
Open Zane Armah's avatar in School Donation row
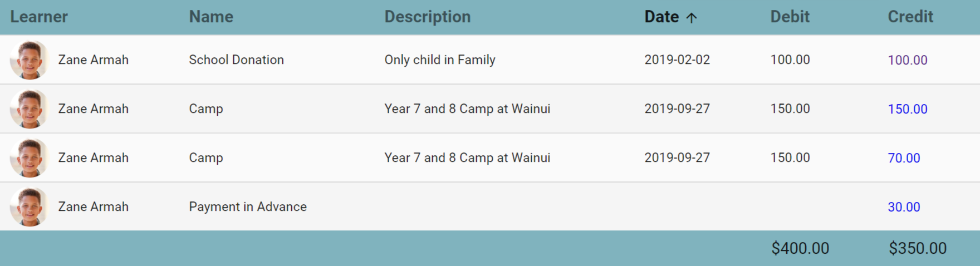click(x=30, y=60)
